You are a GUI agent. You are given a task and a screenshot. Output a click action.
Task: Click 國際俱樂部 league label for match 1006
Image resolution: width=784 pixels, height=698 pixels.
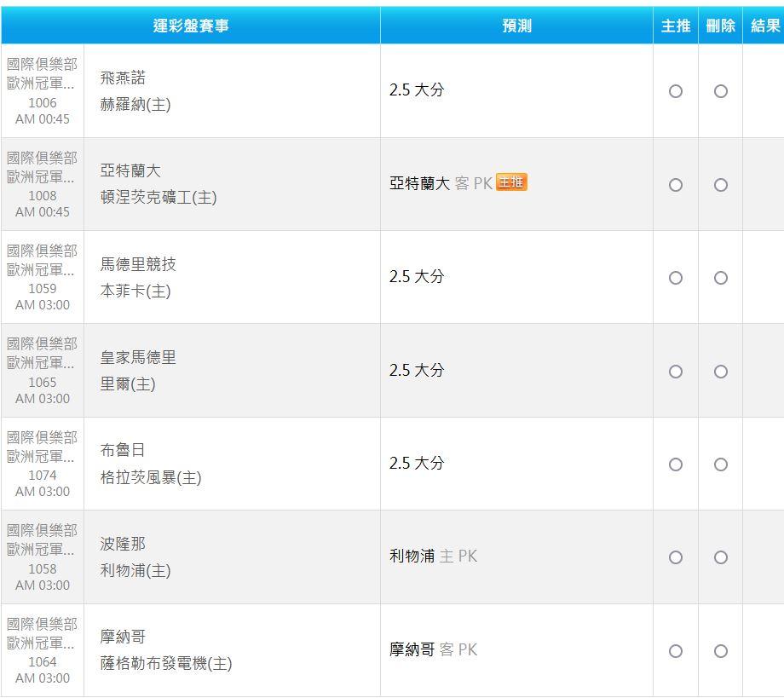click(x=42, y=64)
